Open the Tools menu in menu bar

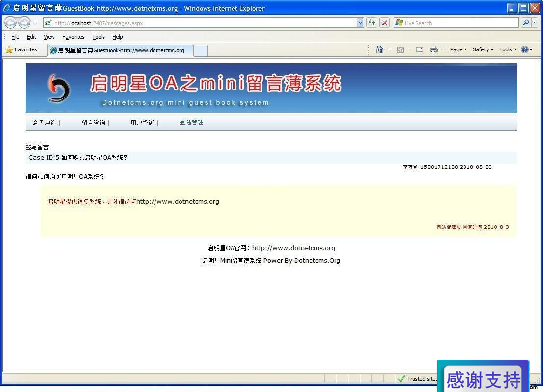99,37
